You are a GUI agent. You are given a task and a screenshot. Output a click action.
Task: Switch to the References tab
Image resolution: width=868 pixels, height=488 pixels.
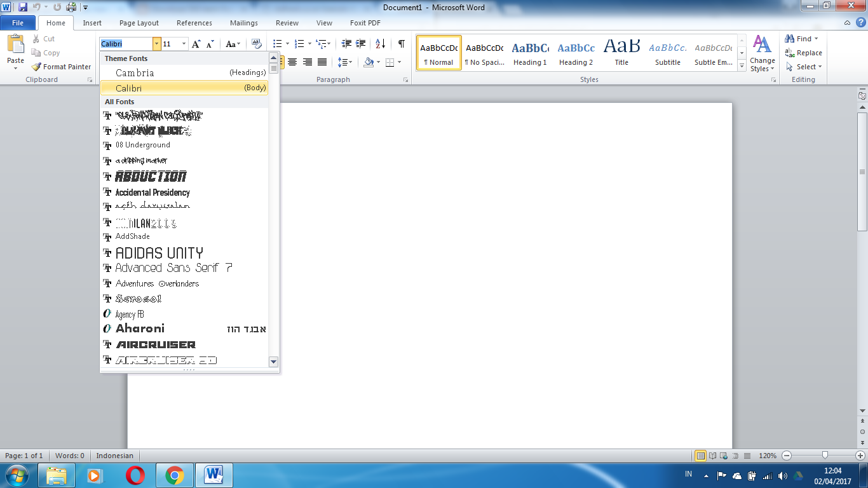pyautogui.click(x=194, y=23)
